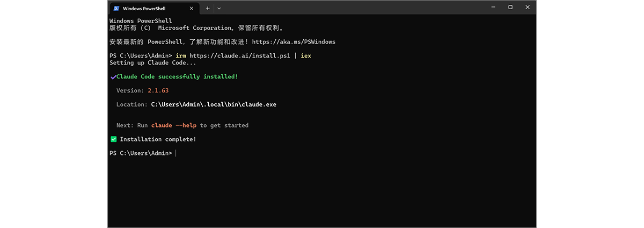
Task: Open the https://aka.ms/PSWindows link
Action: pos(294,42)
